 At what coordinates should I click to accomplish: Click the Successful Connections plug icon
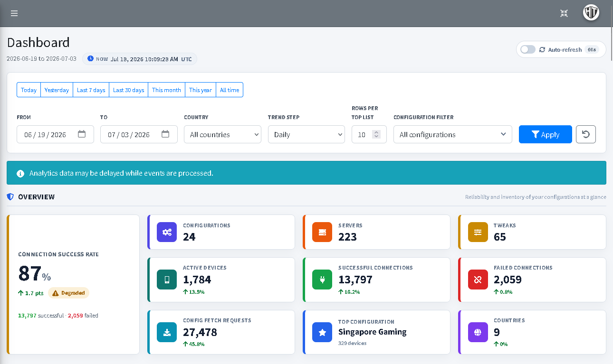coord(322,280)
